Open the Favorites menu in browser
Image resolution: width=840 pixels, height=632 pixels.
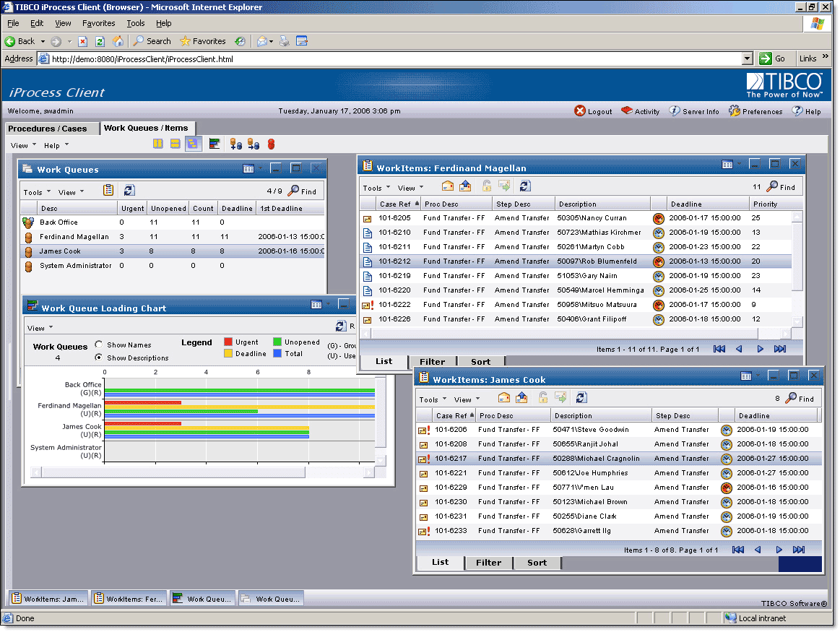coord(98,23)
